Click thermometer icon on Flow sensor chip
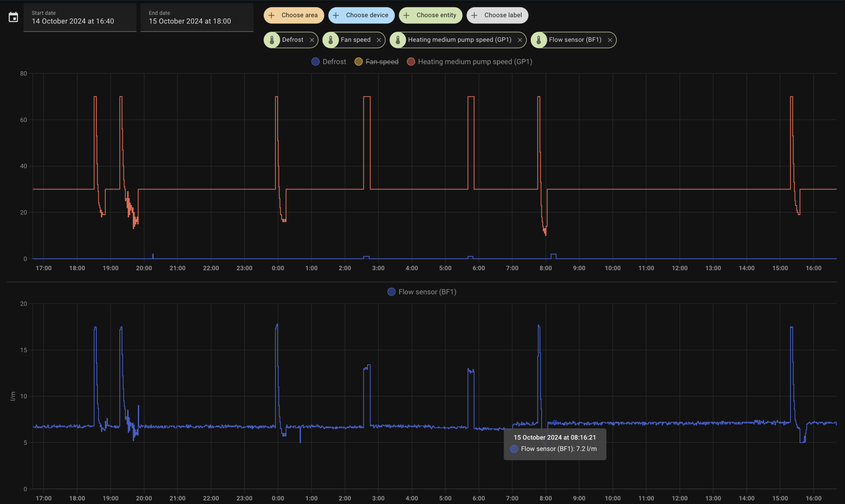The image size is (845, 504). point(539,40)
